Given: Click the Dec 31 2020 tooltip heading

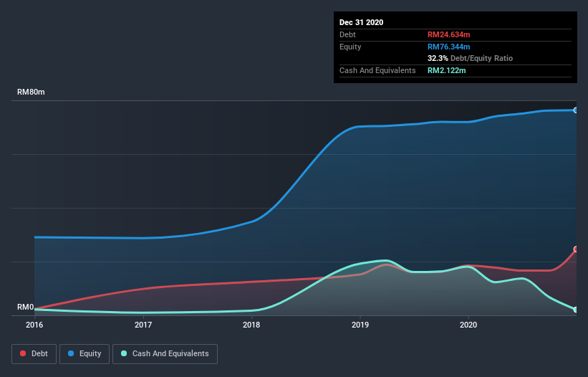Looking at the screenshot, I should pos(361,22).
